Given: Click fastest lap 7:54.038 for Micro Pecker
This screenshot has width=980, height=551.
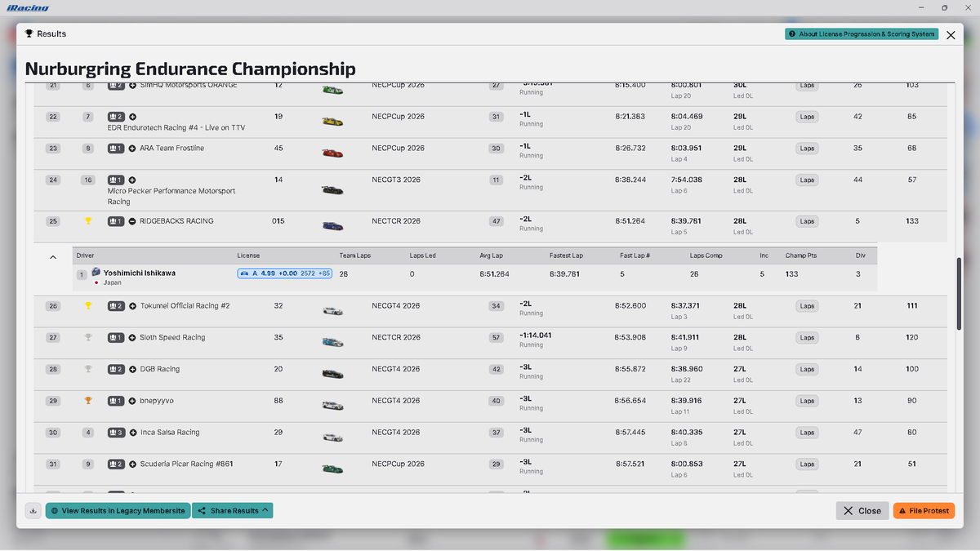Looking at the screenshot, I should click(687, 180).
